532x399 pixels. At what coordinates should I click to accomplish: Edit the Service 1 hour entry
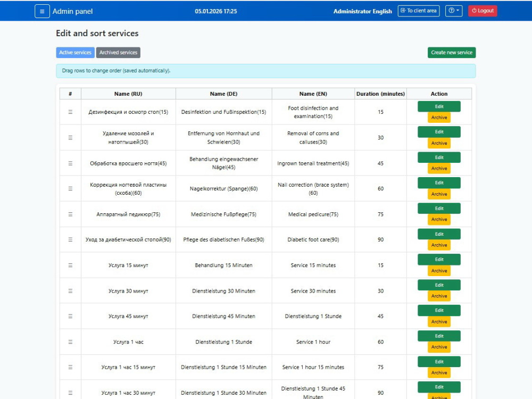coord(439,336)
